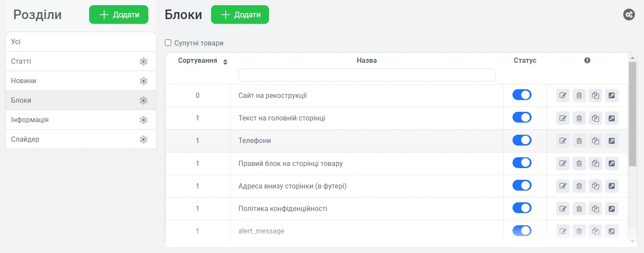This screenshot has width=644, height=253.
Task: Copy the 'Текст на головній сторінці' block
Action: pyautogui.click(x=596, y=118)
